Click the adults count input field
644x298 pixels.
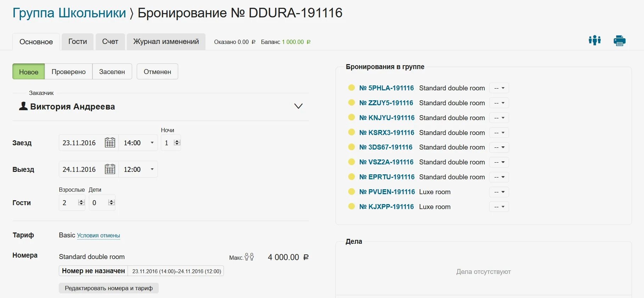pos(68,203)
